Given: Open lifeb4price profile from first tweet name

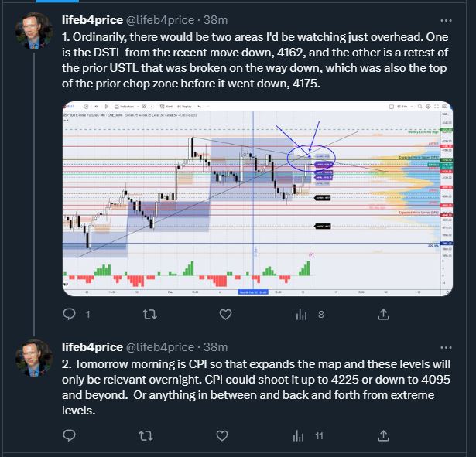Looking at the screenshot, I should (x=92, y=20).
